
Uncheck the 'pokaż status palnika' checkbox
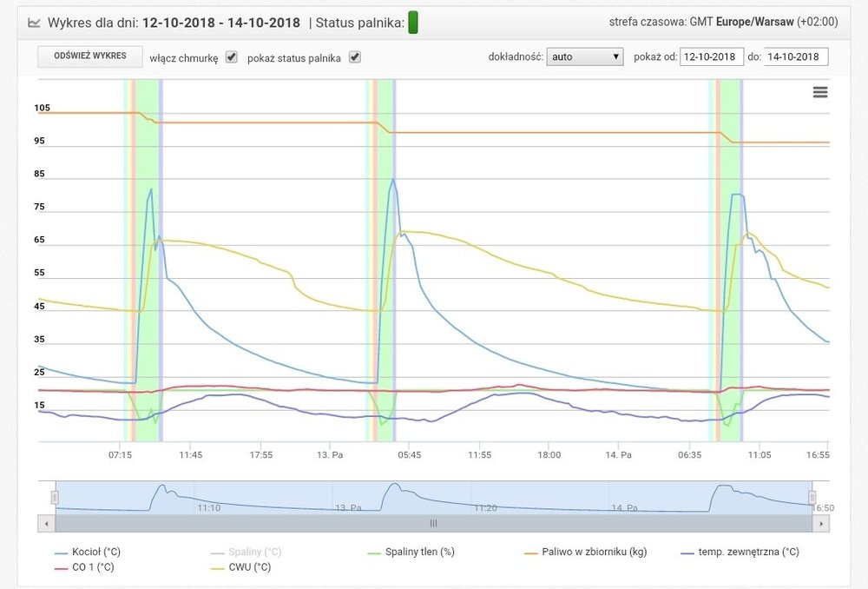click(354, 57)
